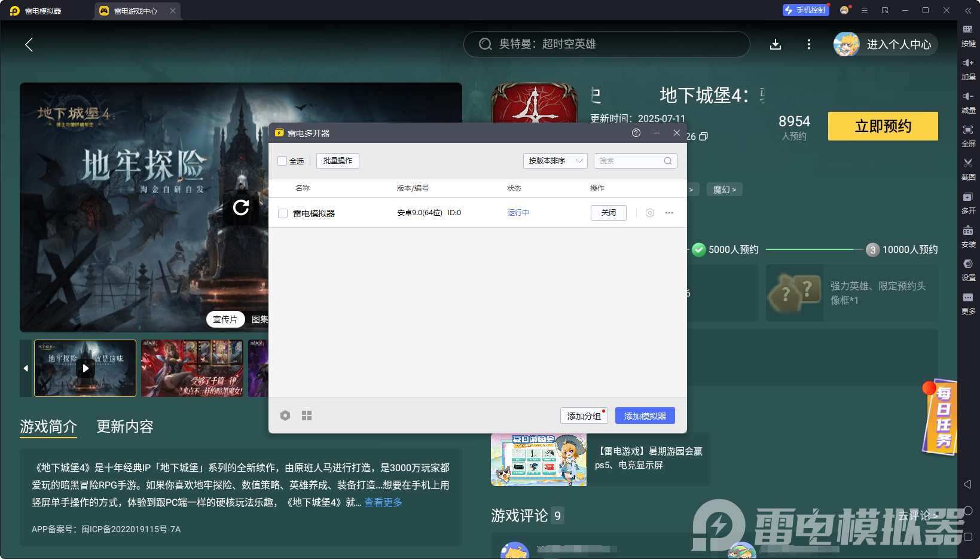The width and height of the screenshot is (980, 559).
Task: Check the 全选 select-all checkbox
Action: 283,161
